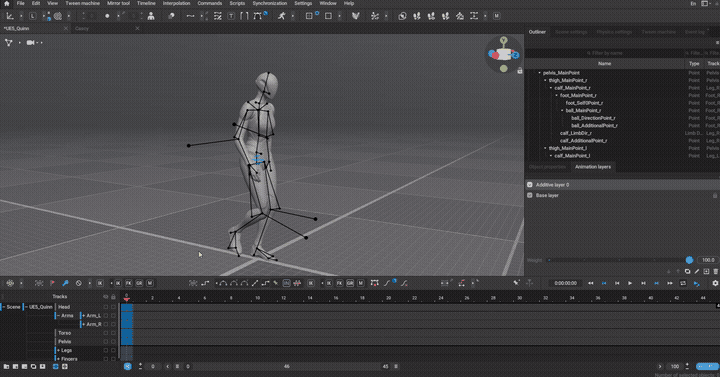Click the layer Weight slider handle
This screenshot has height=377, width=720.
(x=689, y=260)
